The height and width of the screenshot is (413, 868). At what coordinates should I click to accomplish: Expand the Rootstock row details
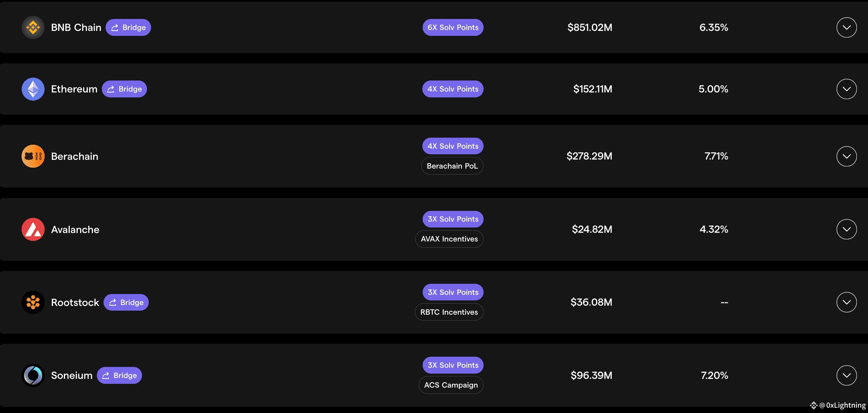point(846,302)
